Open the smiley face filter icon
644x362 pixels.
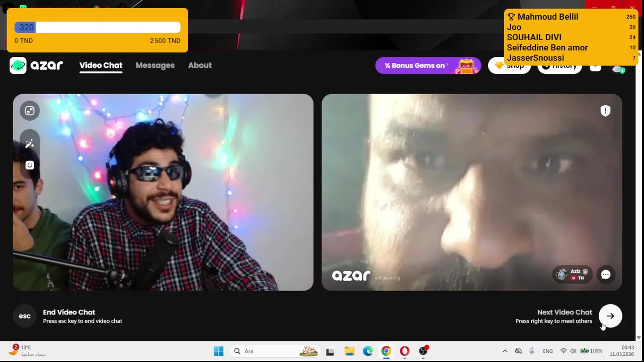[x=30, y=165]
